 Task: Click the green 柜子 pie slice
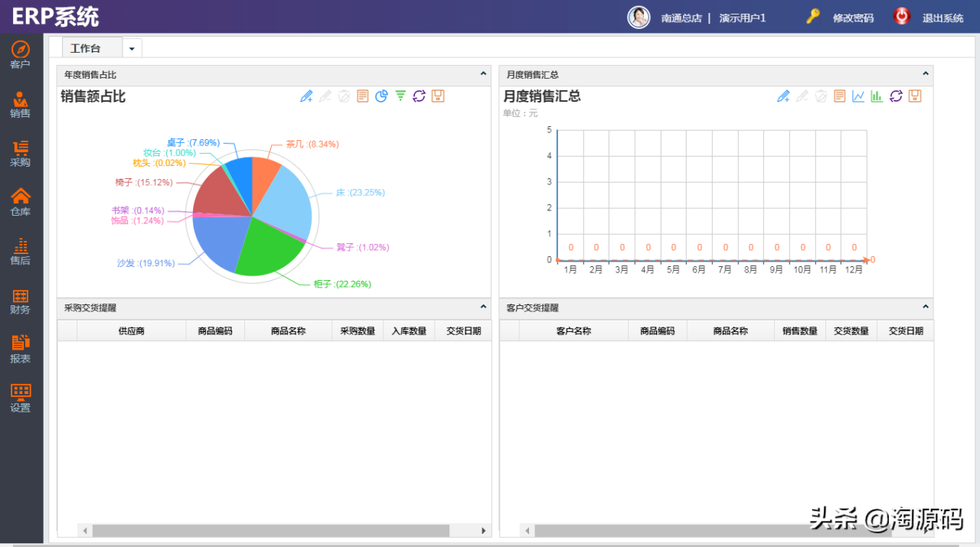266,249
